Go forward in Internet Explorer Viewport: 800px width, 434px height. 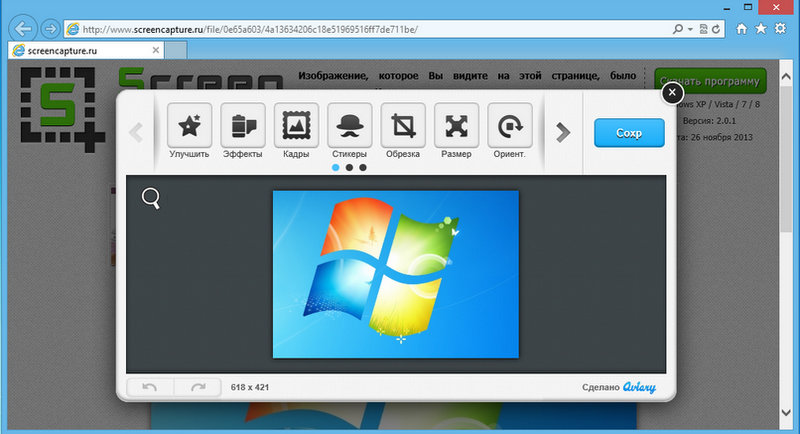(50, 29)
